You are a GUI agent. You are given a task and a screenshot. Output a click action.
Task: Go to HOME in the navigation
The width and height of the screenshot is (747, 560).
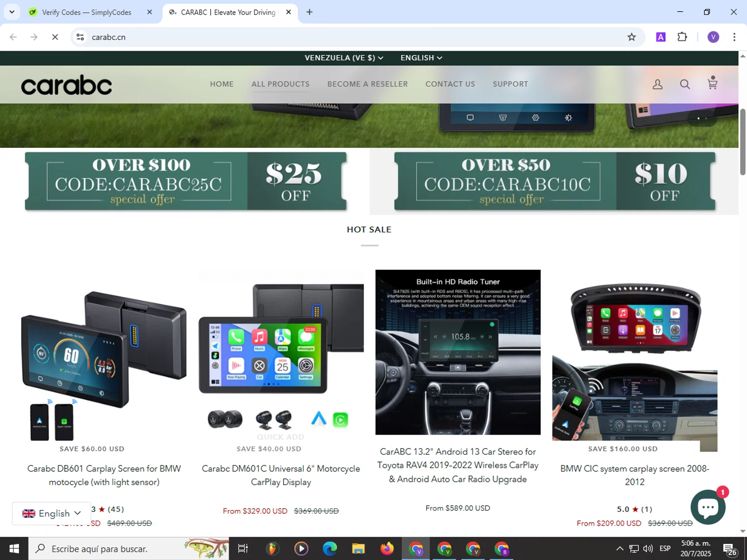coord(222,84)
